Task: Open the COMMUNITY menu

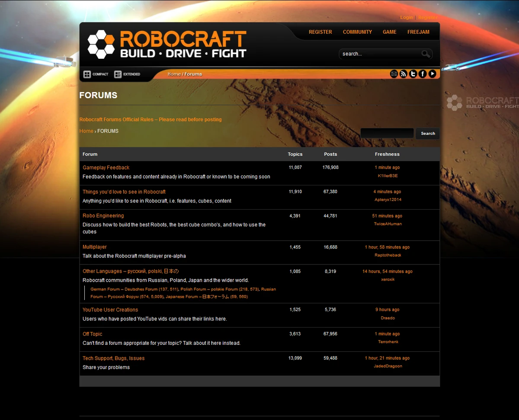Action: coord(357,32)
